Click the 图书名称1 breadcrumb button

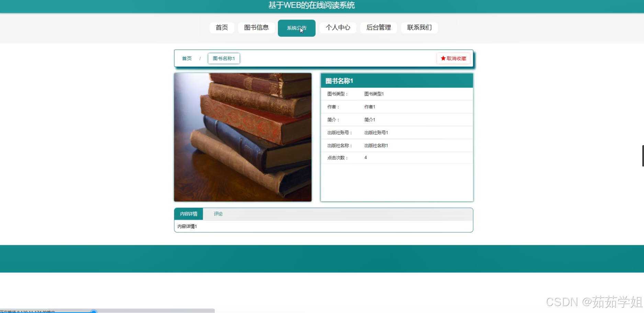coord(224,58)
